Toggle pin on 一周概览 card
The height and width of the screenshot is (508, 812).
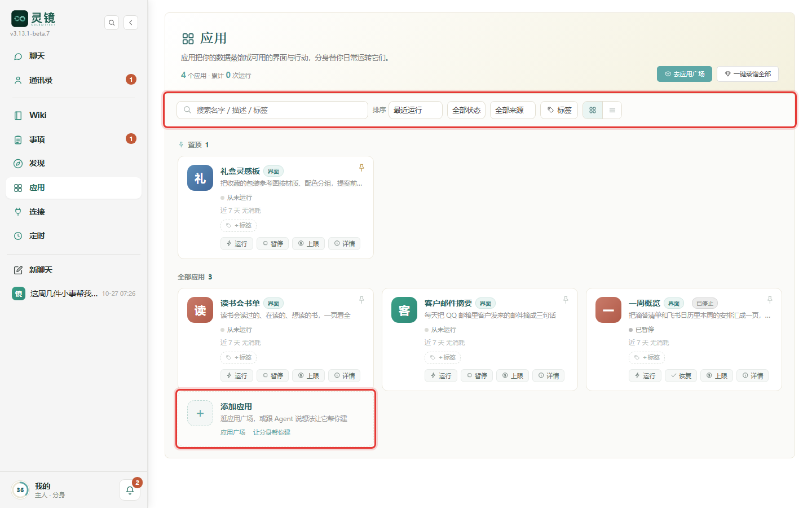(x=770, y=300)
